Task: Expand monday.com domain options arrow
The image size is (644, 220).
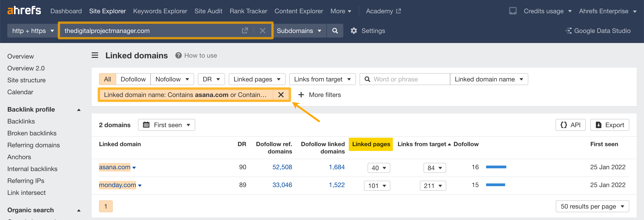Action: 140,186
